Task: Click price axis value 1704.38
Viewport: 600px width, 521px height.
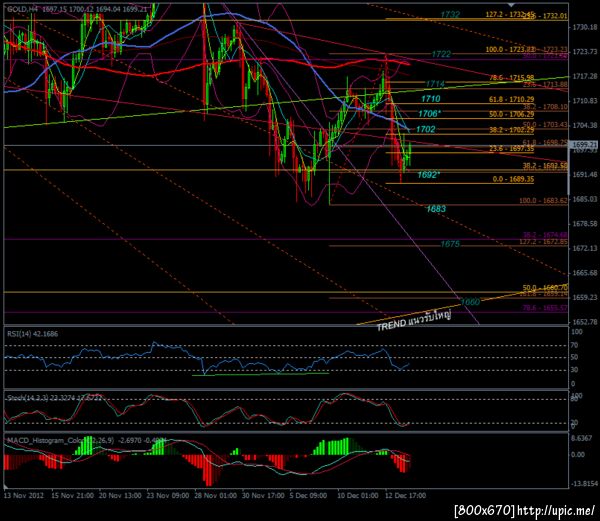Action: pos(585,125)
